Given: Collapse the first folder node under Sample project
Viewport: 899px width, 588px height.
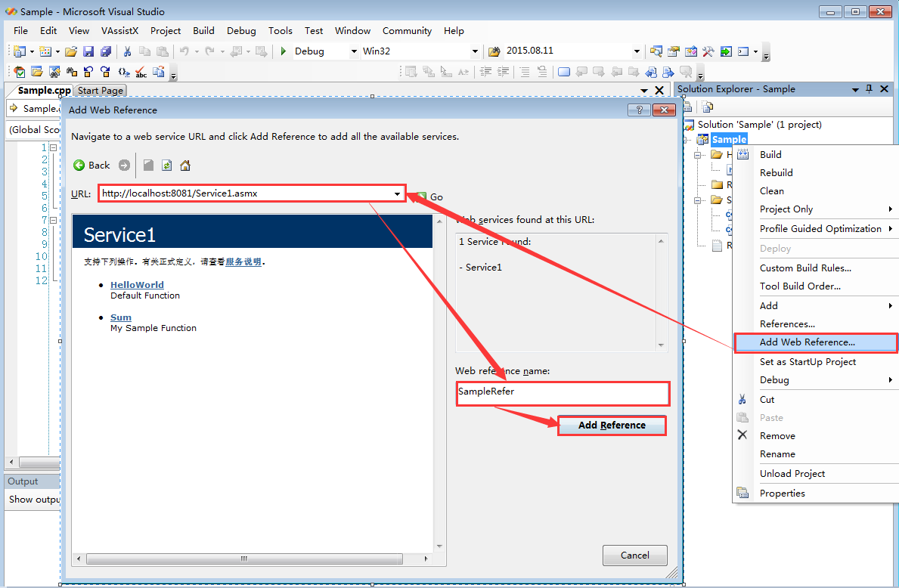Looking at the screenshot, I should pos(698,155).
